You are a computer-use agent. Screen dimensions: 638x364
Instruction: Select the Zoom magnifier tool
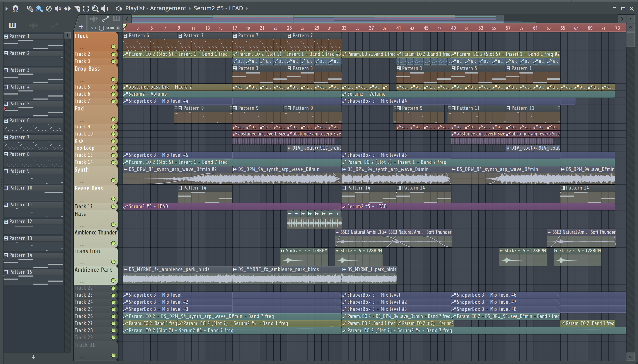95,8
